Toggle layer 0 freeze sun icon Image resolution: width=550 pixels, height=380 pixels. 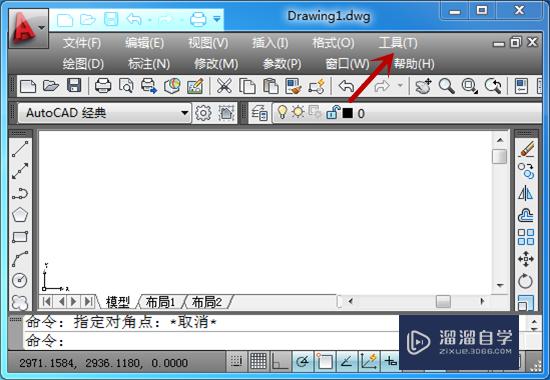tap(298, 112)
